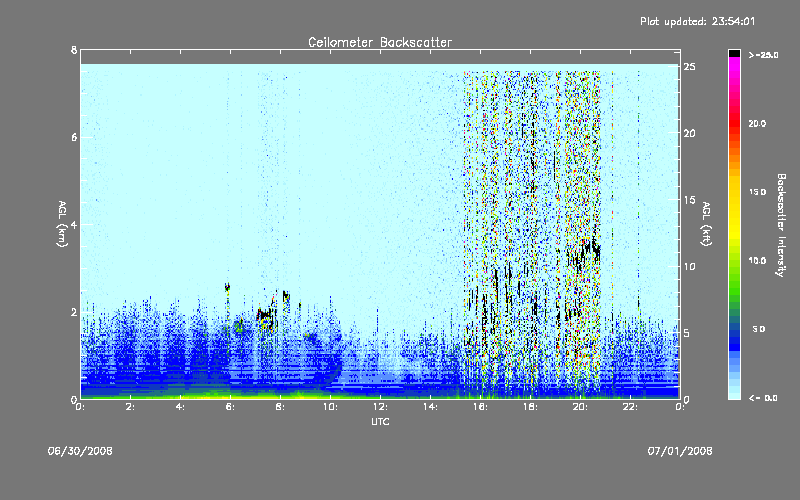800x500 pixels.
Task: Click the "22:" hour label on UTC axis
Action: click(630, 407)
